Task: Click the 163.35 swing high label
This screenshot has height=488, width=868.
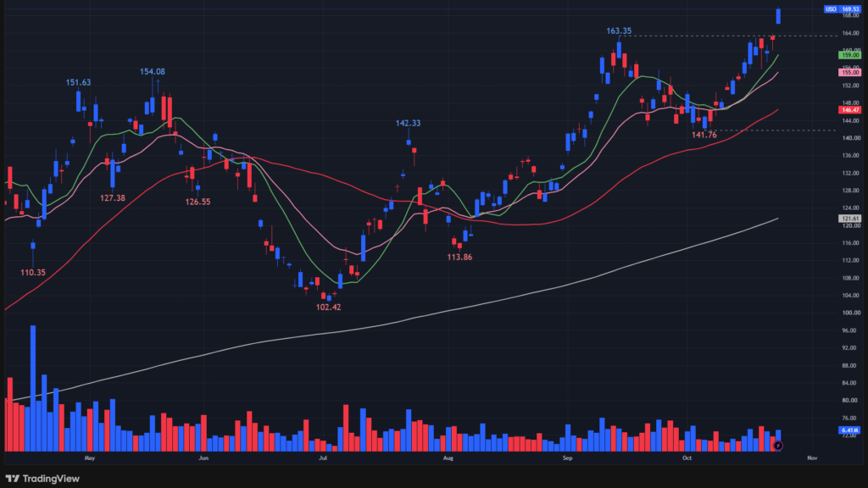Action: click(x=619, y=31)
